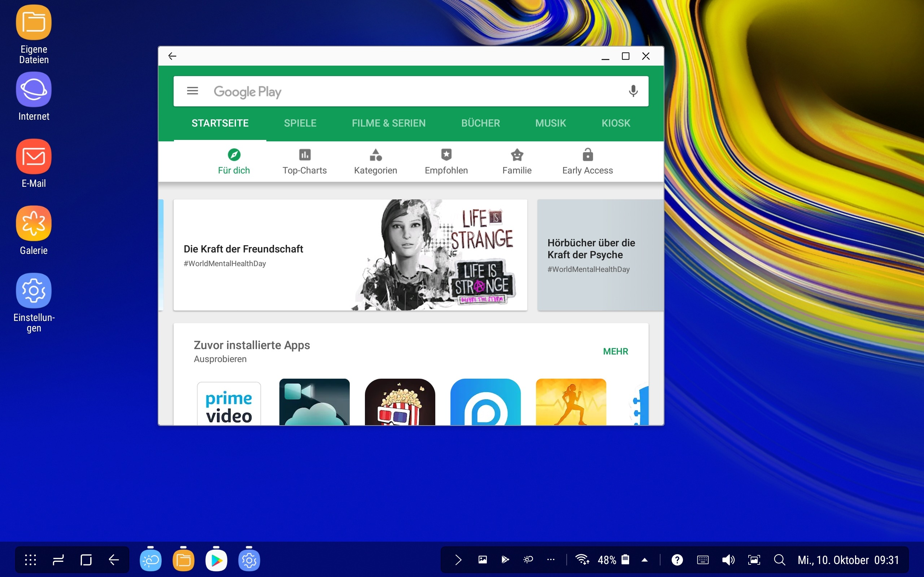
Task: Click the back arrow in window title bar
Action: pos(172,56)
